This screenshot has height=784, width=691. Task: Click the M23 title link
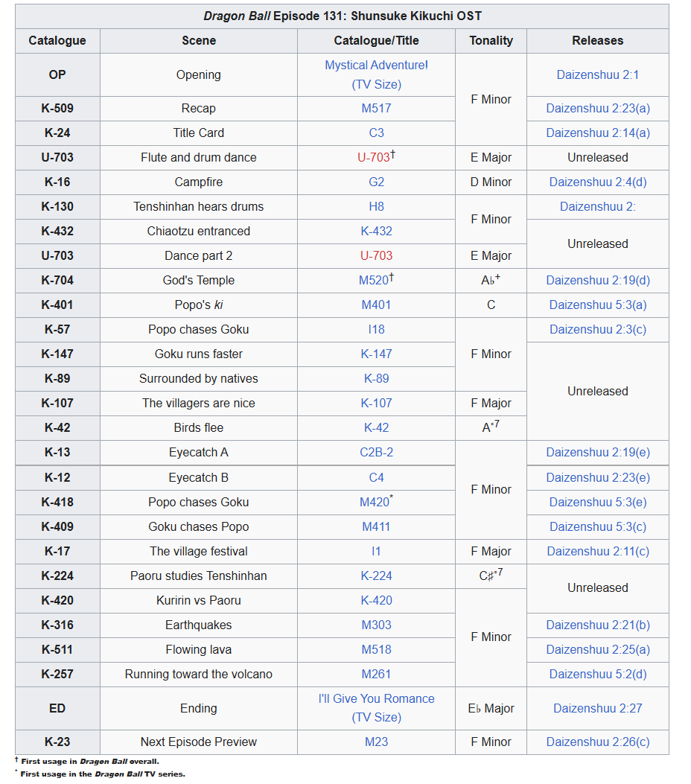376,741
